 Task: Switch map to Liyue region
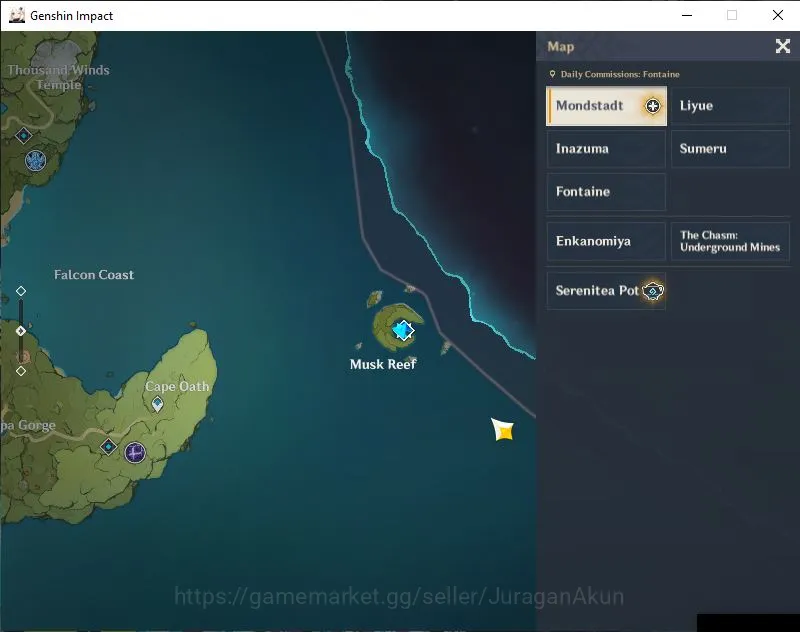(x=730, y=106)
